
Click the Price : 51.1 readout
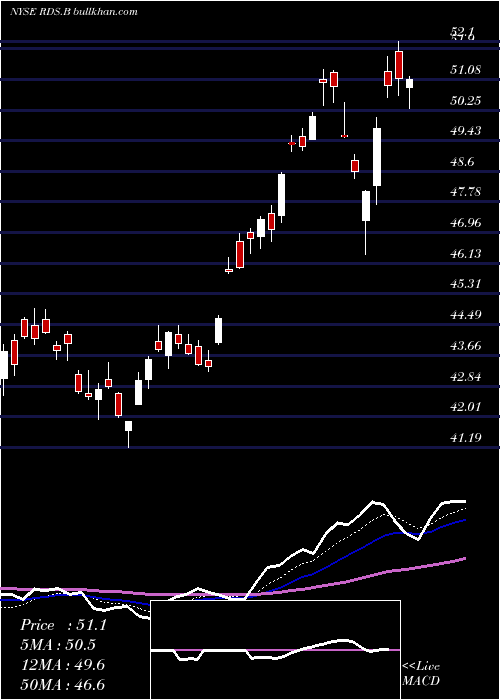point(63,625)
